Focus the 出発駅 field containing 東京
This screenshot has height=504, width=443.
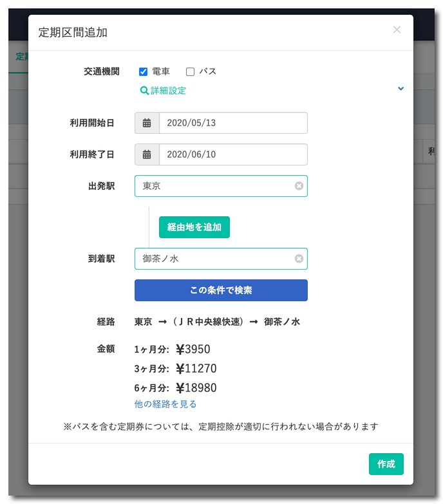tap(221, 186)
